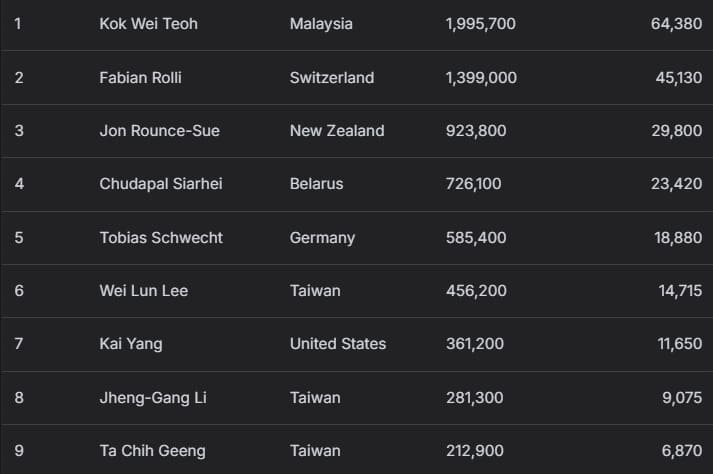Click the 64,380 value in first row
The height and width of the screenshot is (474, 713).
coord(676,24)
